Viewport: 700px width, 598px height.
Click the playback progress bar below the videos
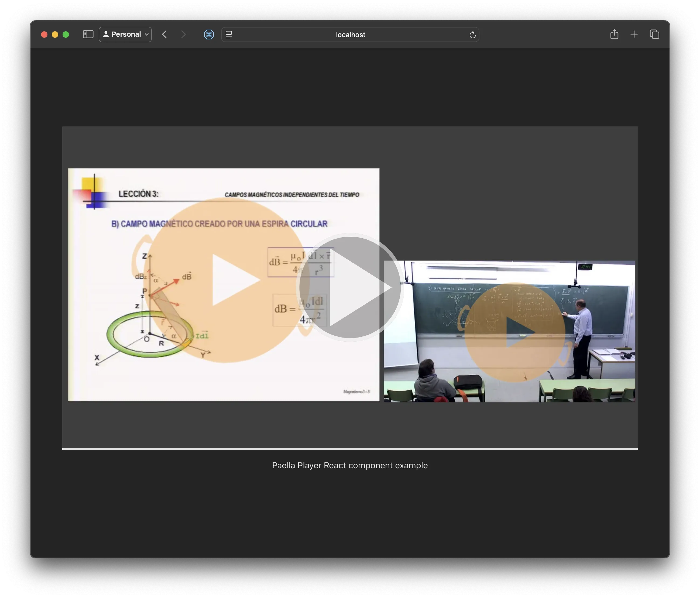[350, 449]
